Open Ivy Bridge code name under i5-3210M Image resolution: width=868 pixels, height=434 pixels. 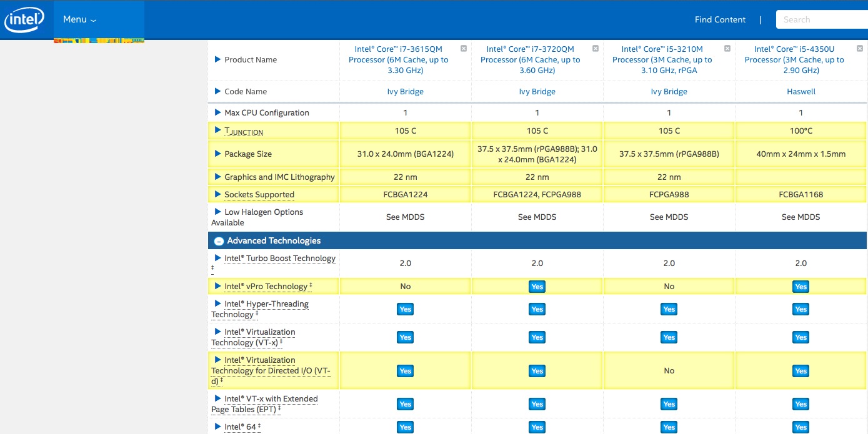tap(669, 91)
